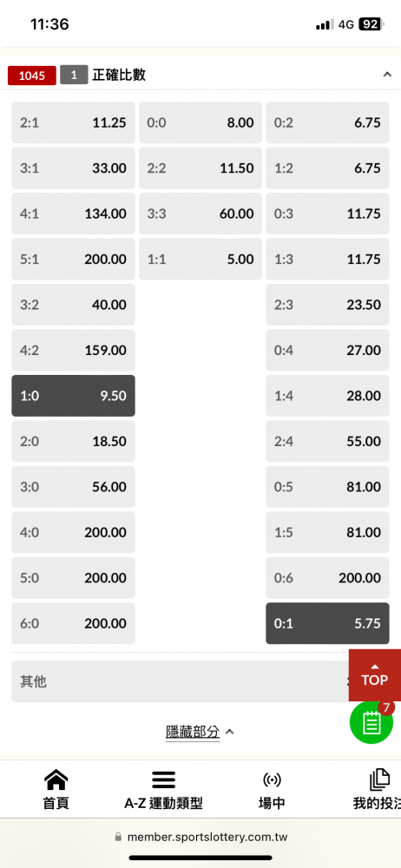
Task: Tap the gray number 1 badge
Action: (x=74, y=76)
